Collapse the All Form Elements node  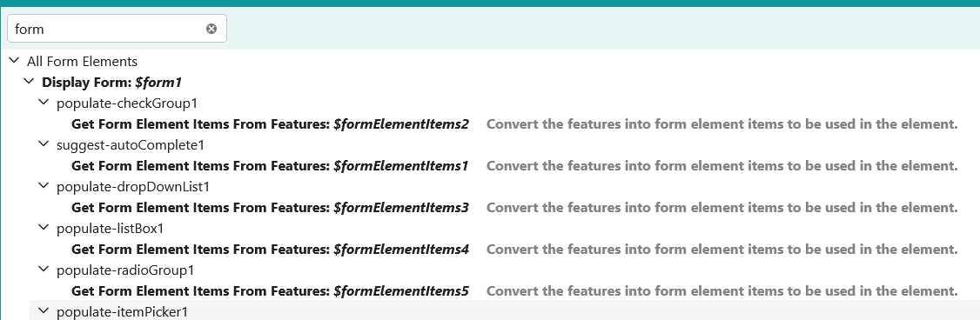(x=14, y=61)
